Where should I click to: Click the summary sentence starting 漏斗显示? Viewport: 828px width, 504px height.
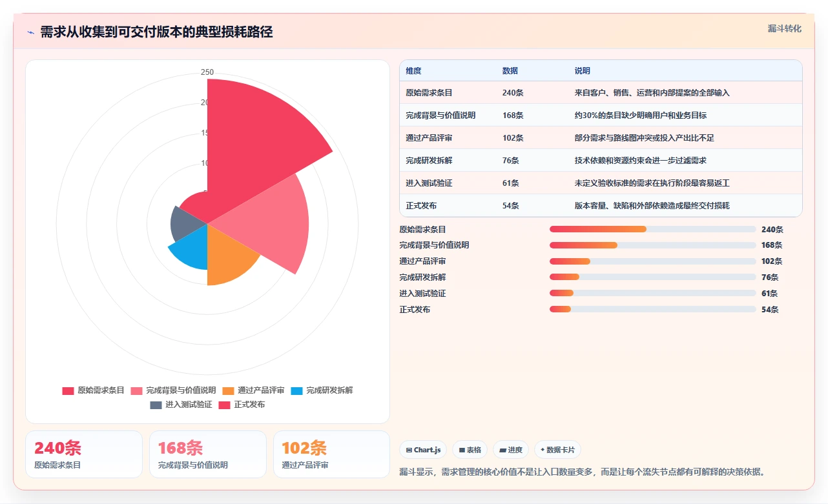[583, 472]
